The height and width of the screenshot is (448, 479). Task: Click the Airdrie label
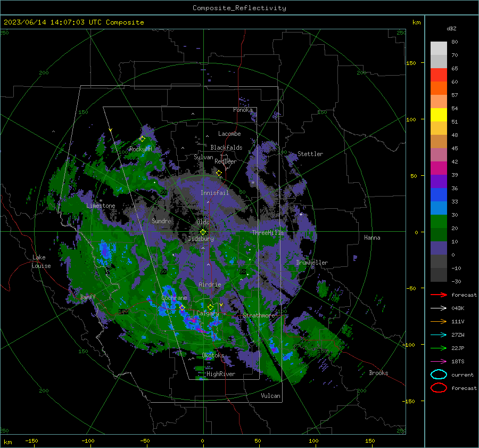coord(210,284)
